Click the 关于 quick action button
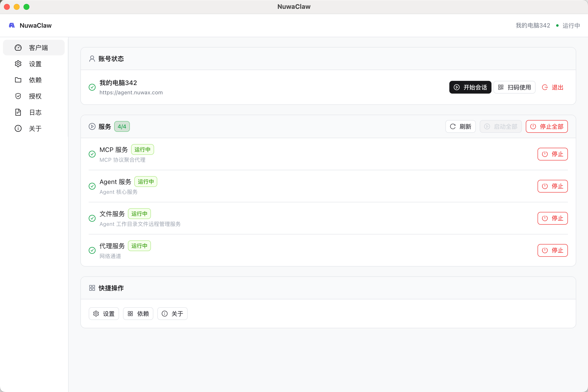The height and width of the screenshot is (392, 588). [x=172, y=314]
